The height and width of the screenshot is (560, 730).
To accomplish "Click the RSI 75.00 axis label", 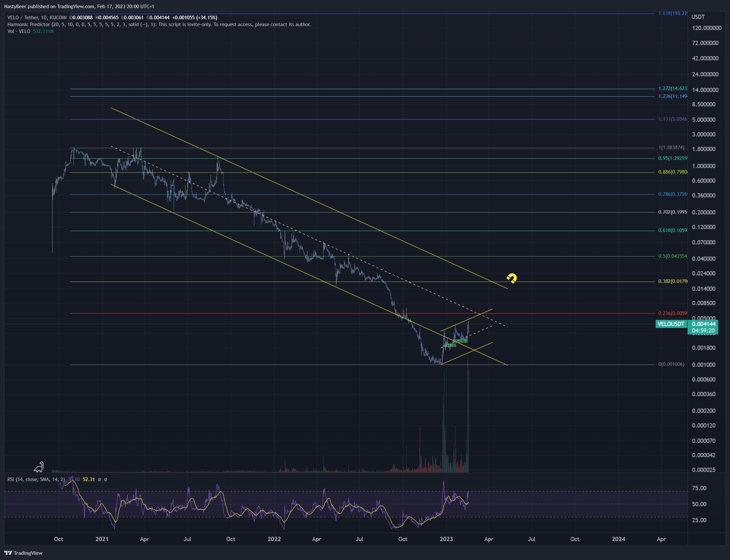I will tap(699, 488).
